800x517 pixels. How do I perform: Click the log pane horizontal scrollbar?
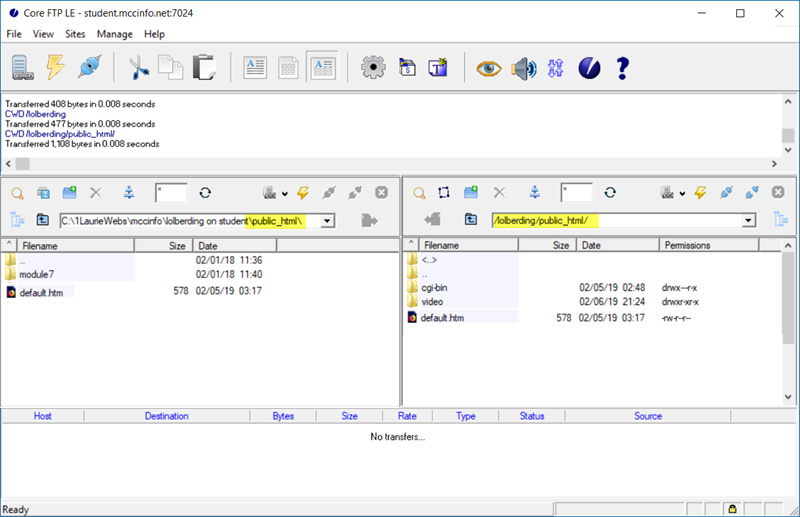point(391,164)
